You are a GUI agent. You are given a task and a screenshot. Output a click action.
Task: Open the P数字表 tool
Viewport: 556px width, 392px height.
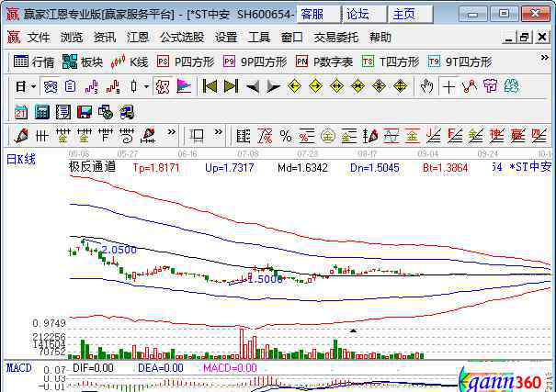pyautogui.click(x=324, y=62)
